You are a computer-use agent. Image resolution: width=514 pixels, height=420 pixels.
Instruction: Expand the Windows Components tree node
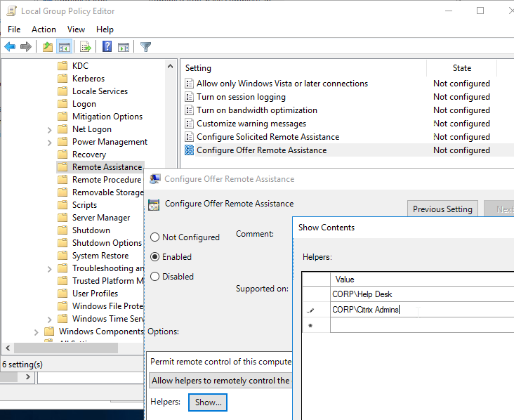[36, 332]
